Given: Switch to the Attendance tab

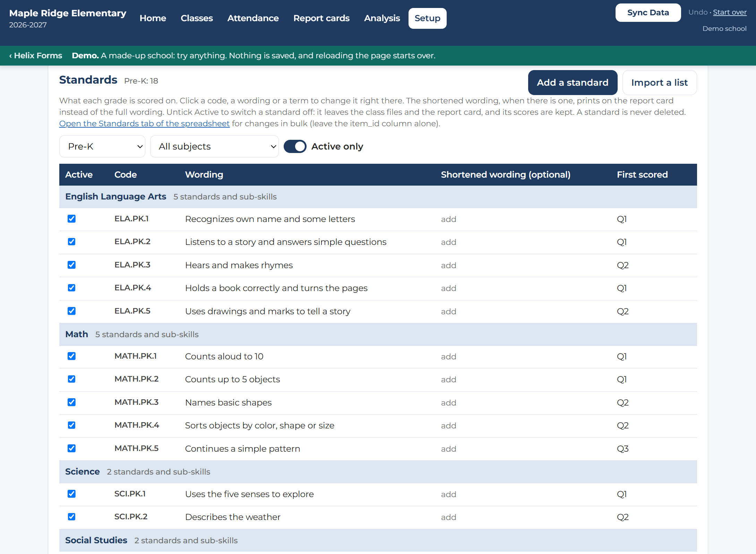Looking at the screenshot, I should (x=253, y=18).
